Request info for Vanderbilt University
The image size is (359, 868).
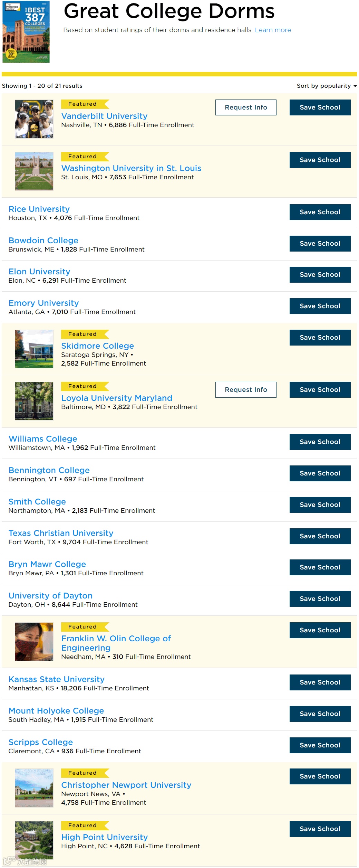[246, 107]
